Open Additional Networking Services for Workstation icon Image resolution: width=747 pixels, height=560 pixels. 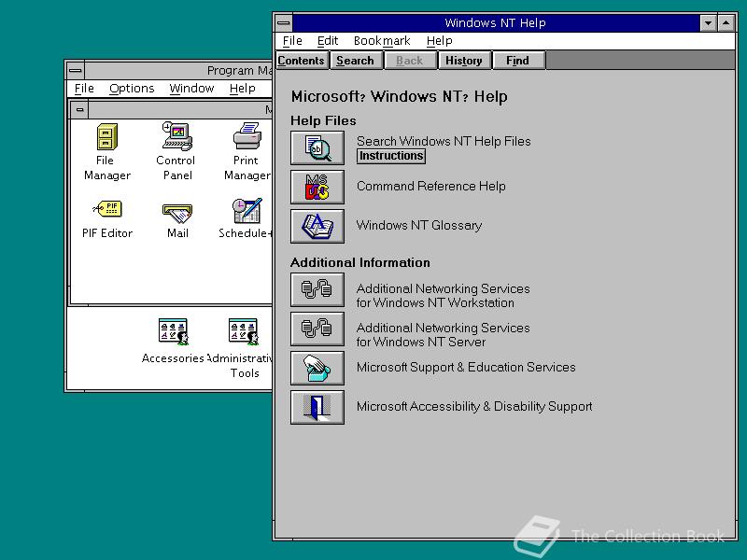pyautogui.click(x=317, y=289)
